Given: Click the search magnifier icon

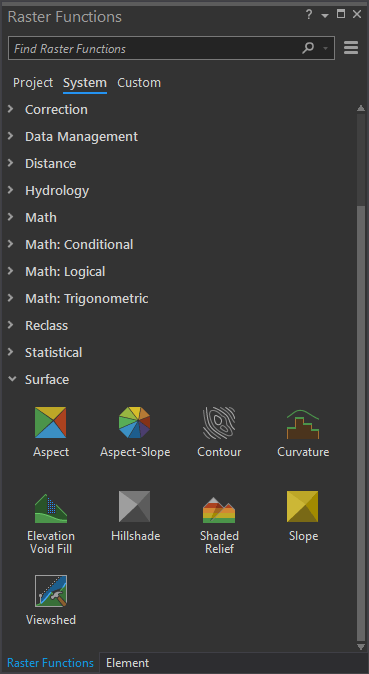Looking at the screenshot, I should [x=308, y=48].
